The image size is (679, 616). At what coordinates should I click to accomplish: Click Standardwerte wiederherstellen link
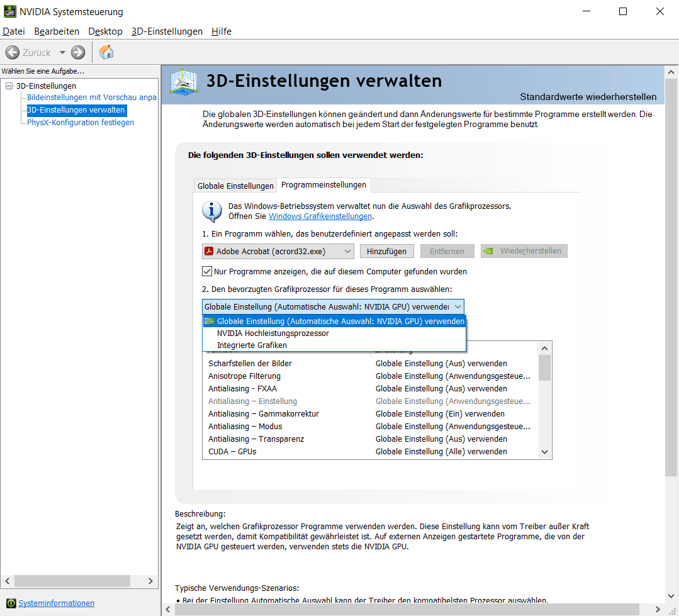click(588, 96)
